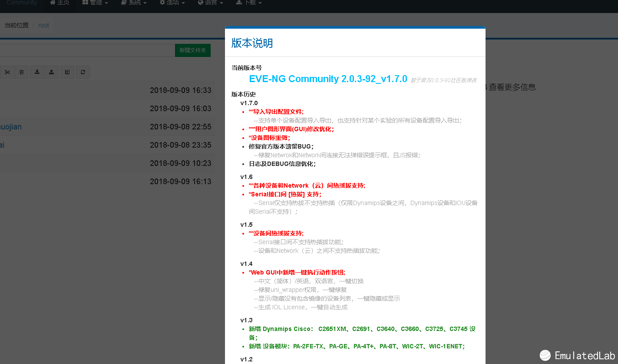
Task: Click the 当前位置 breadcrumb label
Action: pyautogui.click(x=17, y=25)
